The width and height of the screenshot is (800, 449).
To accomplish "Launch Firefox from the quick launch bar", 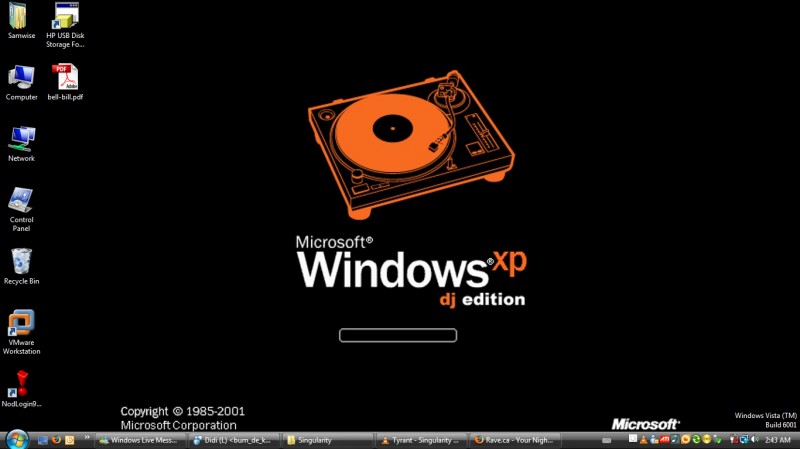I will [x=56, y=439].
